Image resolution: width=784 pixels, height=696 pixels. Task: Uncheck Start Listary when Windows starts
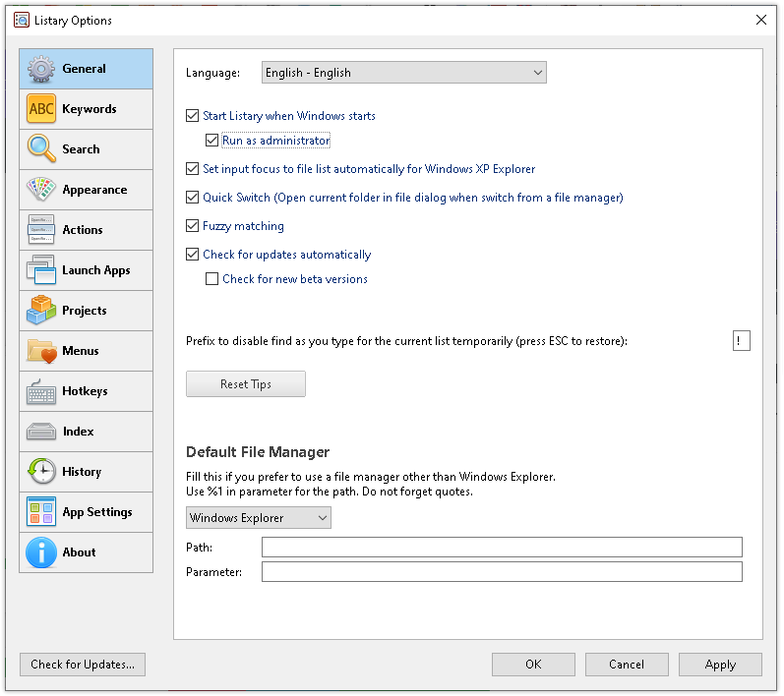coord(193,116)
